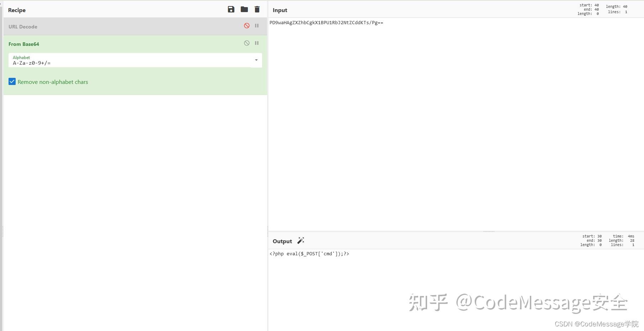Screen dimensions: 644x331
Task: Click the Output panel label
Action: 282,241
